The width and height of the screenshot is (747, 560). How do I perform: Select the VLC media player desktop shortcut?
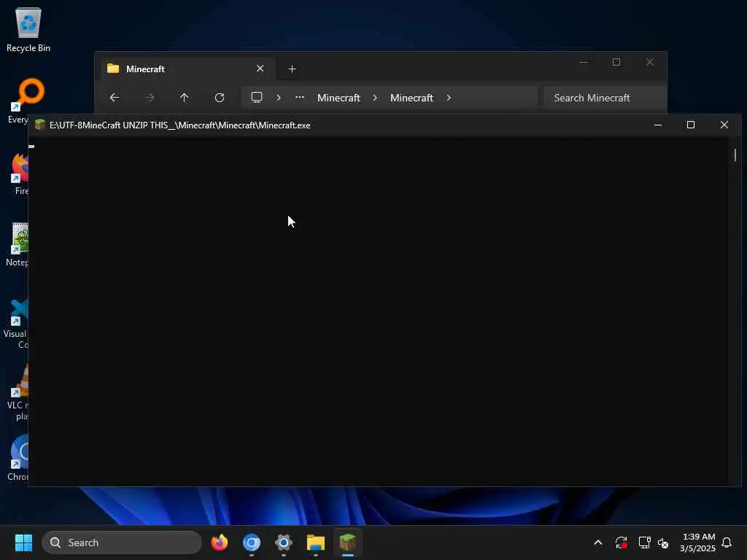click(x=18, y=393)
